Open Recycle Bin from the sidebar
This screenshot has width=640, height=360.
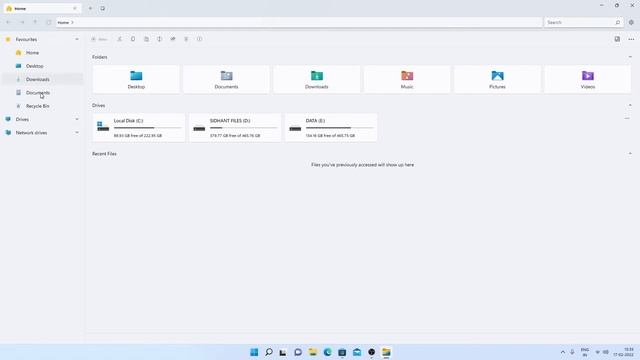pos(42,106)
